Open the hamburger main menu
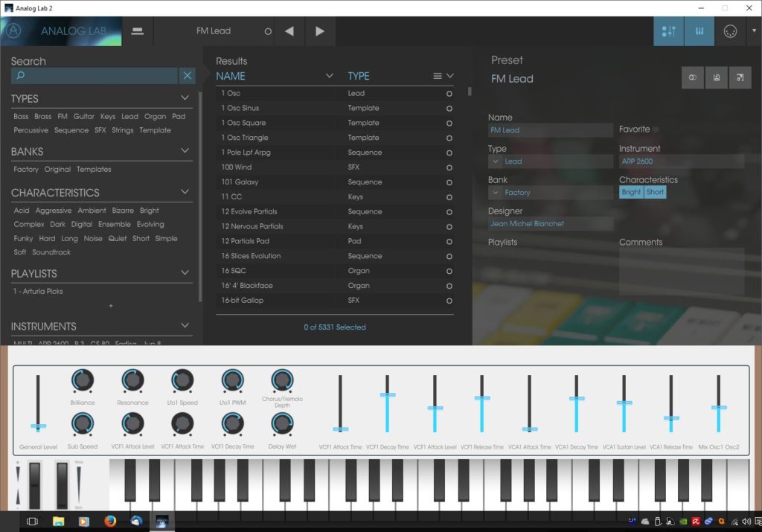The height and width of the screenshot is (532, 762). (138, 31)
